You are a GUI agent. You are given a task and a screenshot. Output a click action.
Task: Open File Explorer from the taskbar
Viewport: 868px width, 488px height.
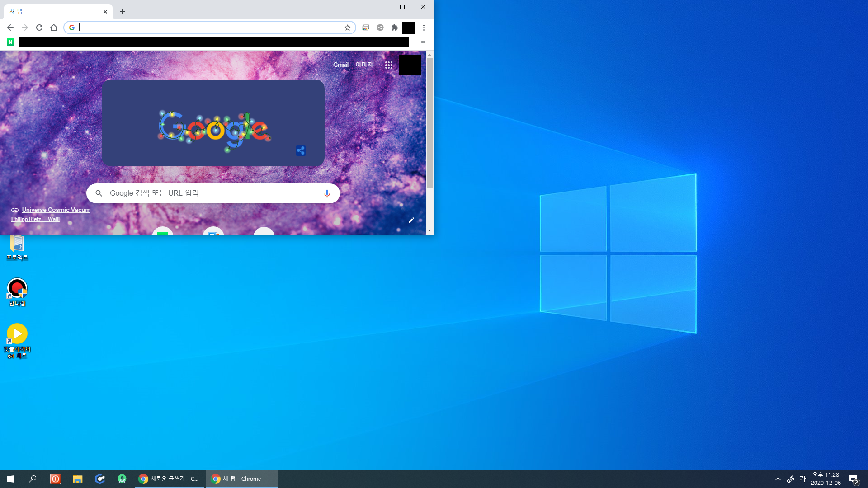pos(78,479)
